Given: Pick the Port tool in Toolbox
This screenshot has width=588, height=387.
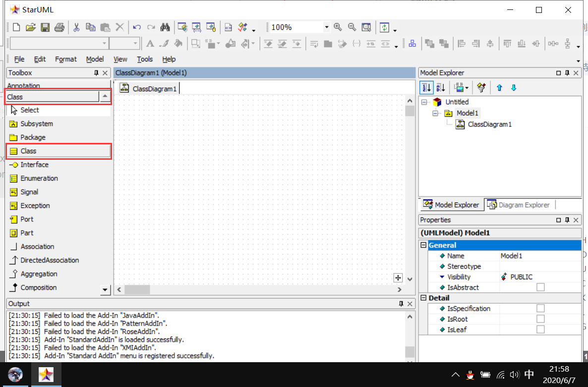Looking at the screenshot, I should (59, 219).
